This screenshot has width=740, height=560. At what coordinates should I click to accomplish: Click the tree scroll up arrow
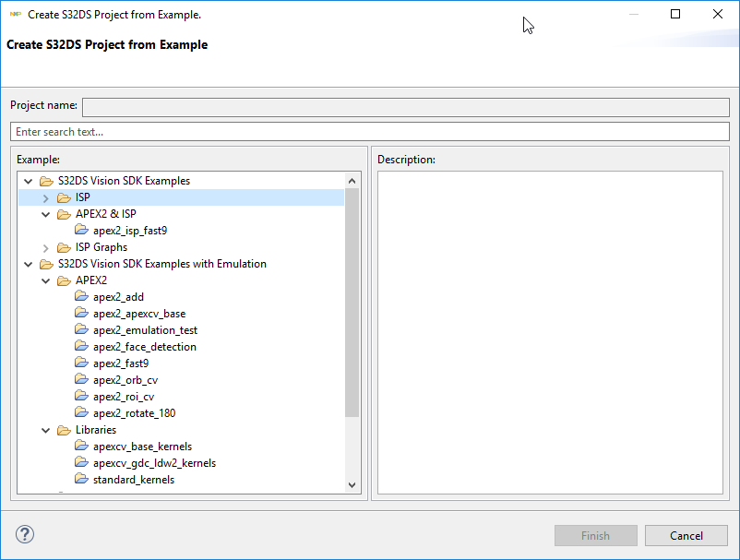[352, 181]
